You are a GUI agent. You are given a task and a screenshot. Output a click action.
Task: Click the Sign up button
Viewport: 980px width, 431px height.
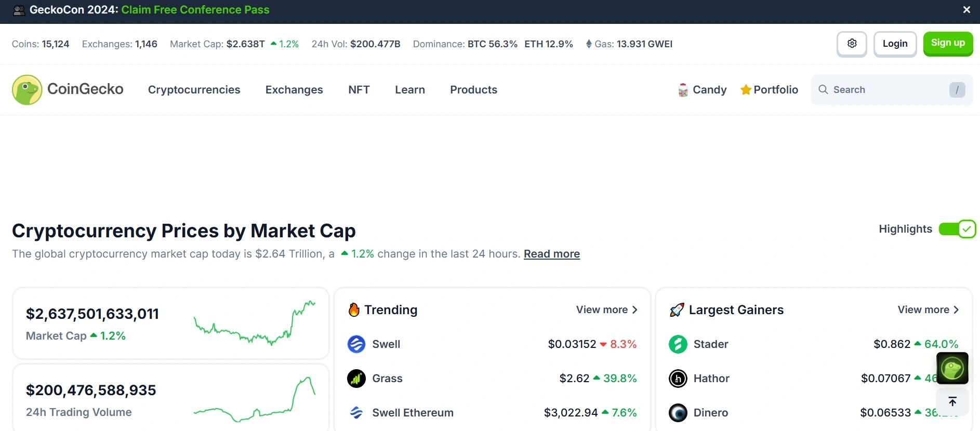point(948,44)
